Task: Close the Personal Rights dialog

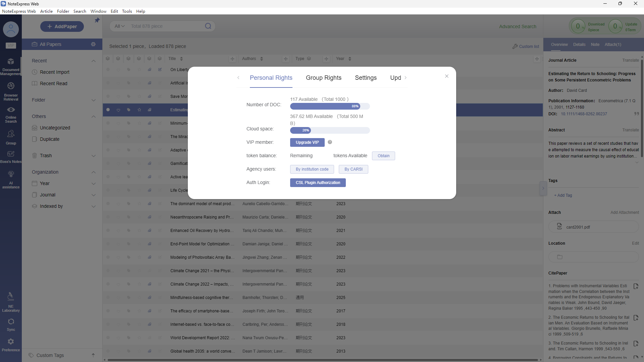Action: click(446, 76)
